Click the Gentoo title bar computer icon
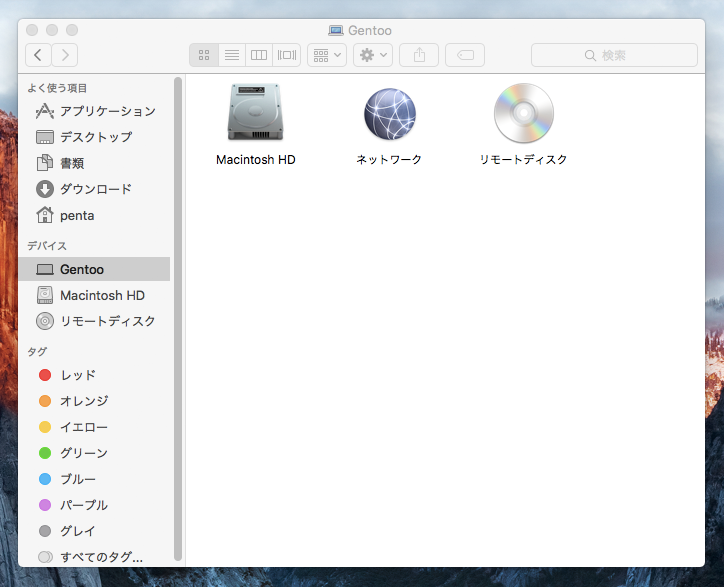Screen dimensions: 724x587 click(x=336, y=30)
